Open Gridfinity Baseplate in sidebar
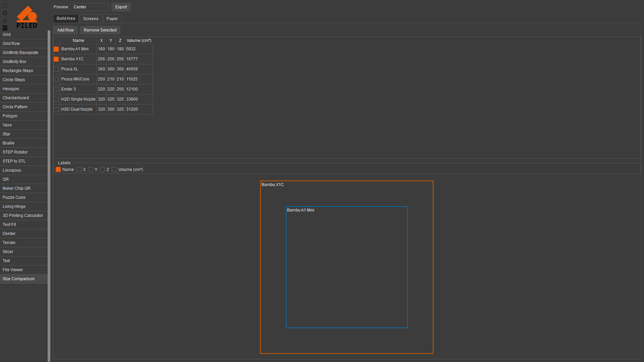Viewport: 644px width, 362px height. click(20, 53)
